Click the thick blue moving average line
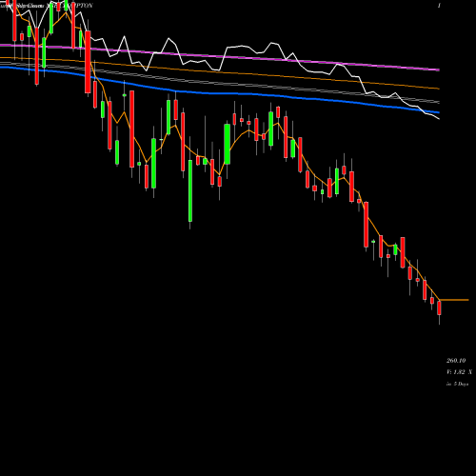 coord(219,93)
